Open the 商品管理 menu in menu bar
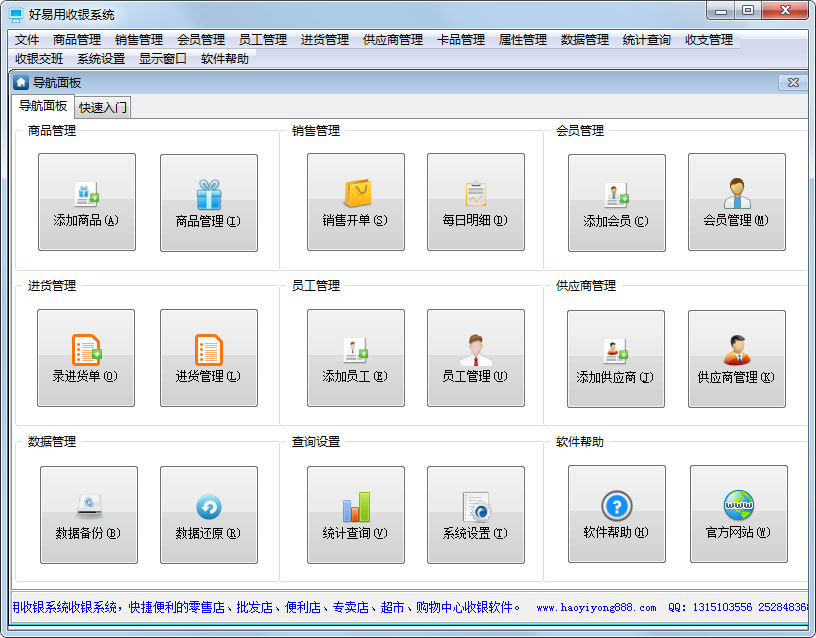 coord(76,40)
